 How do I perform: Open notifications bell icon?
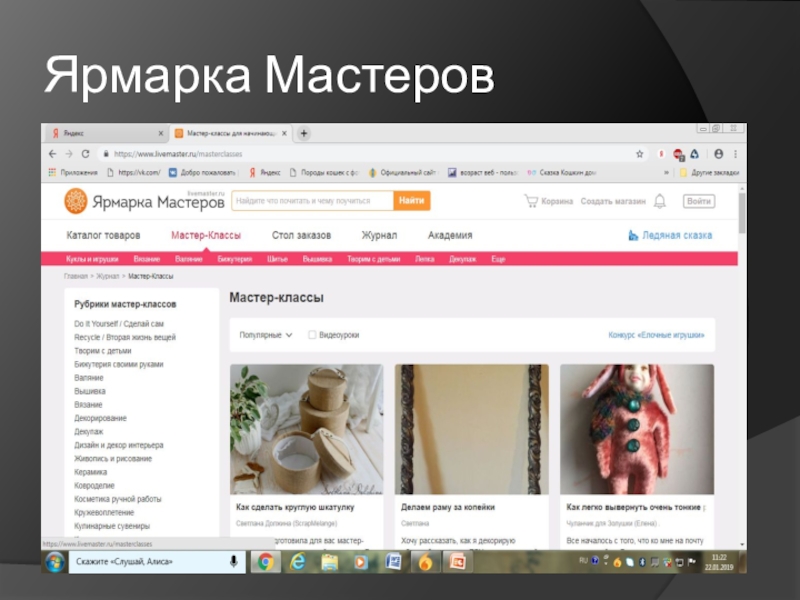tap(660, 201)
